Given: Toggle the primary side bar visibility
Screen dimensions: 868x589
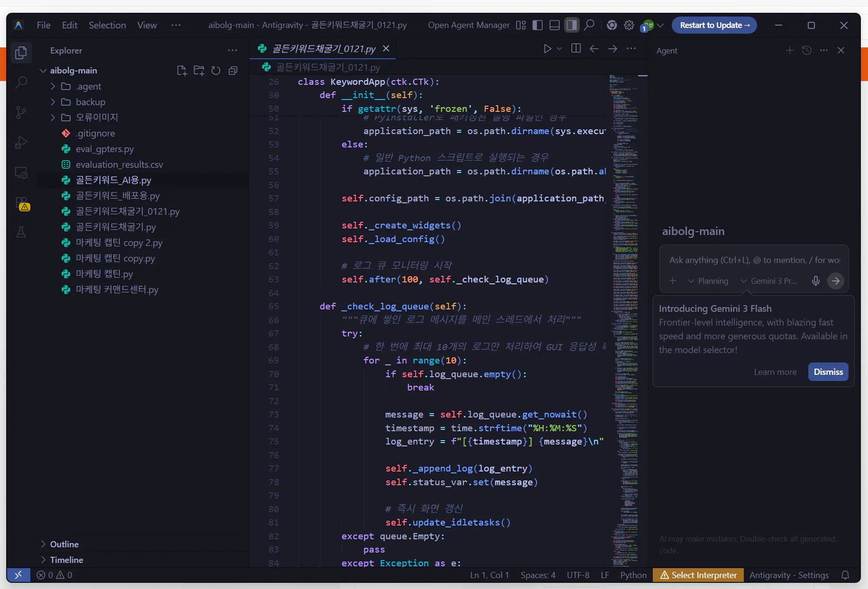Looking at the screenshot, I should (x=537, y=25).
